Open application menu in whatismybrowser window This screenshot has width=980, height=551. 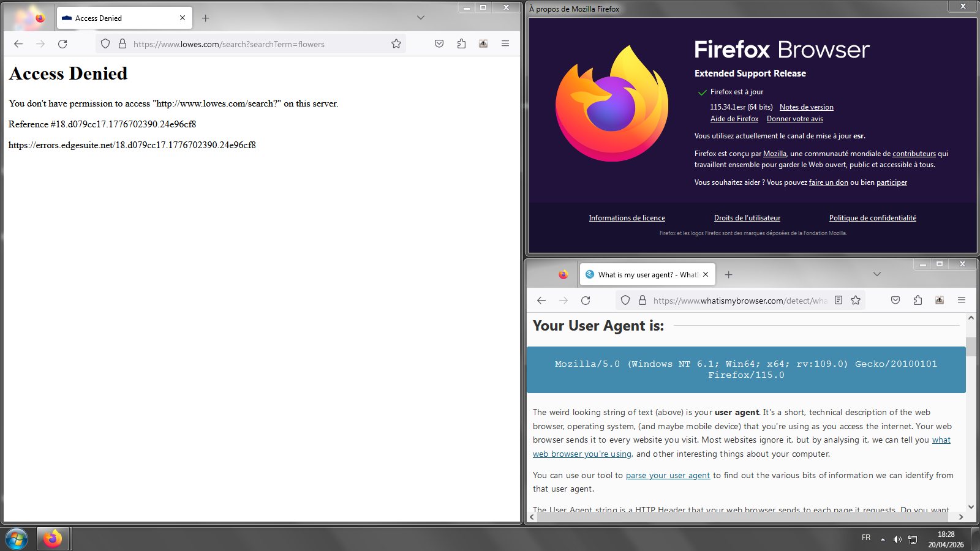[962, 301]
